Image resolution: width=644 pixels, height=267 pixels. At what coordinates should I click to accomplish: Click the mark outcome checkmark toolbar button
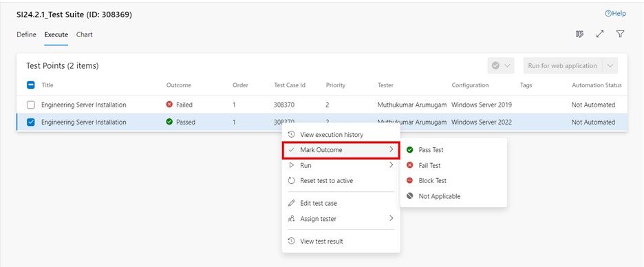coord(495,66)
